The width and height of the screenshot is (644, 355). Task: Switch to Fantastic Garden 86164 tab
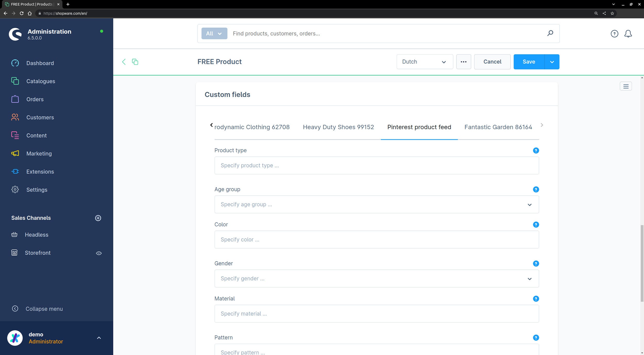click(x=498, y=127)
